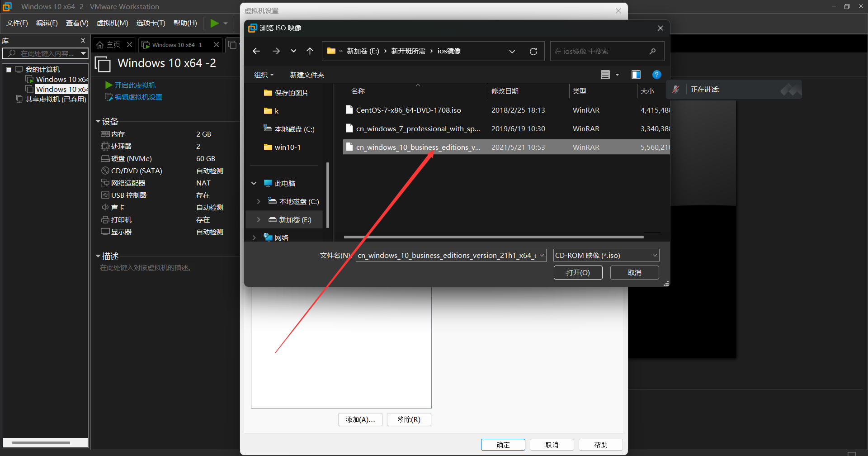Click the green power-on play button in the toolbar

pos(214,23)
